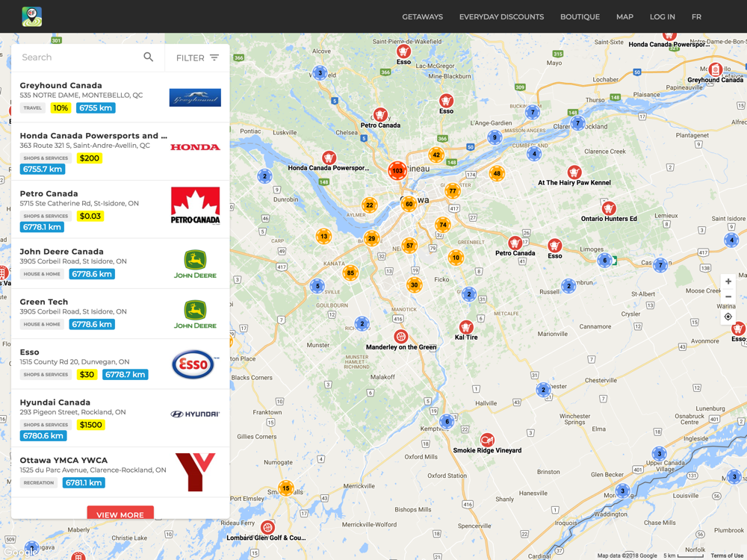Screen dimensions: 747x560
Task: Go to BOUTIQUE
Action: pyautogui.click(x=580, y=16)
